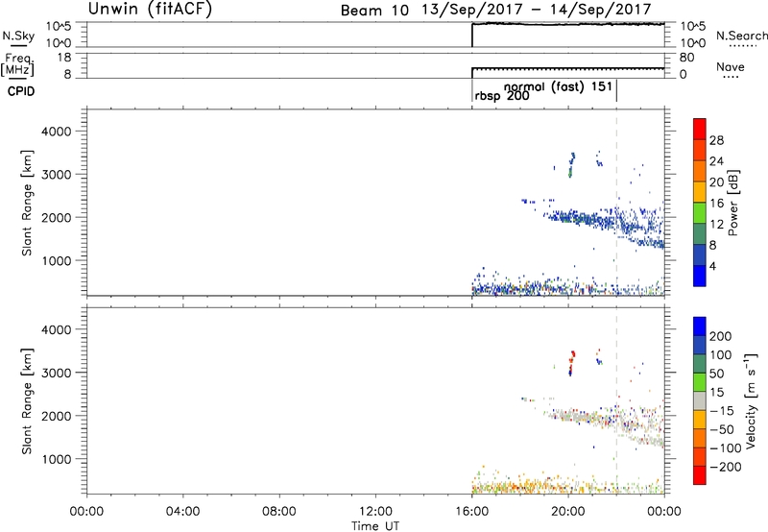Click the 16:00 time axis label

(x=471, y=512)
